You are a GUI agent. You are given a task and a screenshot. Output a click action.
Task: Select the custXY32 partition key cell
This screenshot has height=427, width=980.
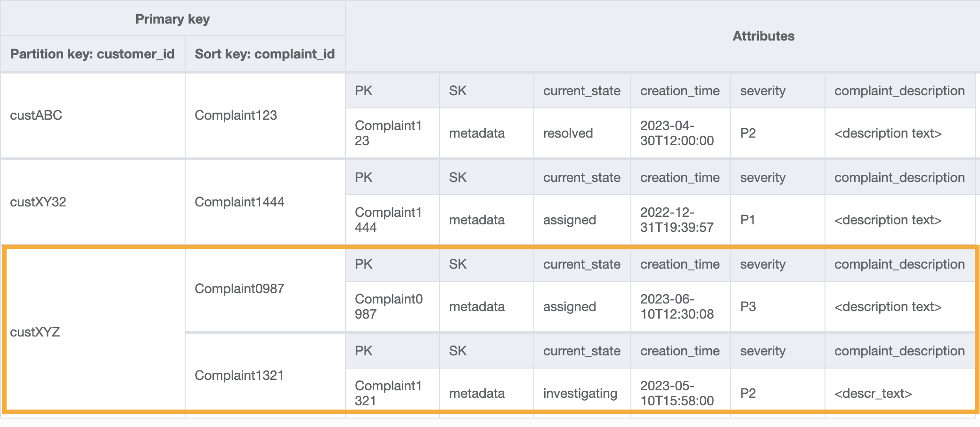[x=38, y=202]
